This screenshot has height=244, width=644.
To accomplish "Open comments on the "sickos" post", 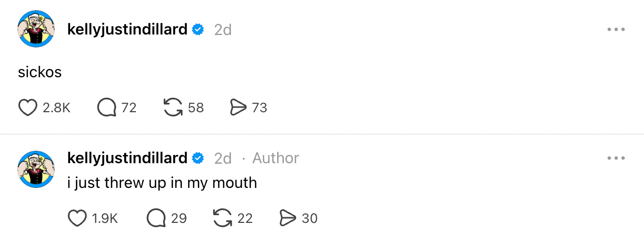I will [107, 108].
